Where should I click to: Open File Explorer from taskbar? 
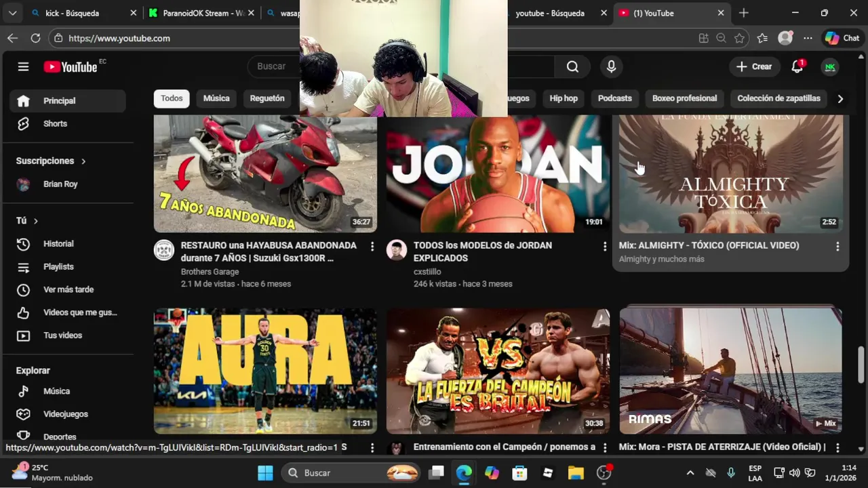tap(576, 473)
